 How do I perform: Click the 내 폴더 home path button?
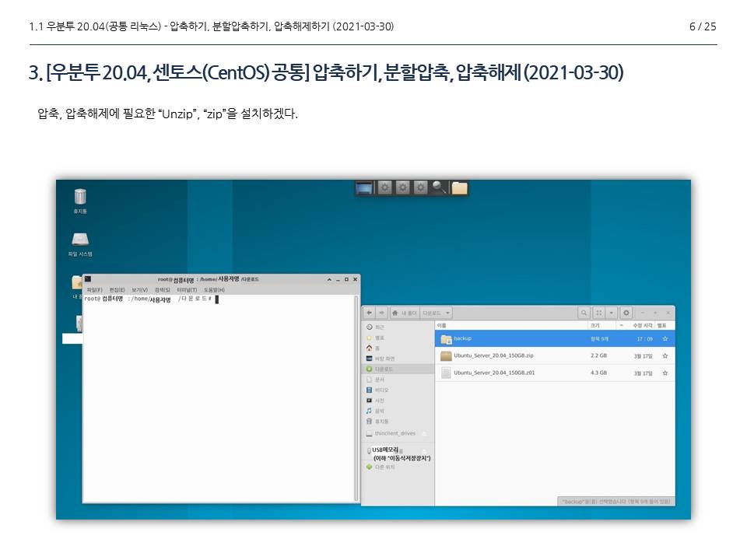(x=405, y=313)
